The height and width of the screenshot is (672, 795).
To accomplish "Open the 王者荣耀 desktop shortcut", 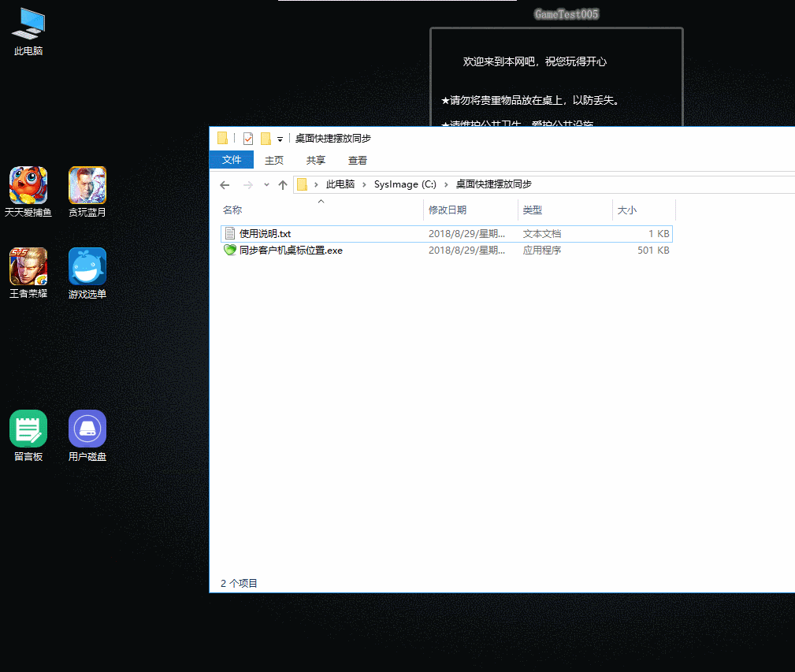I will [x=28, y=273].
